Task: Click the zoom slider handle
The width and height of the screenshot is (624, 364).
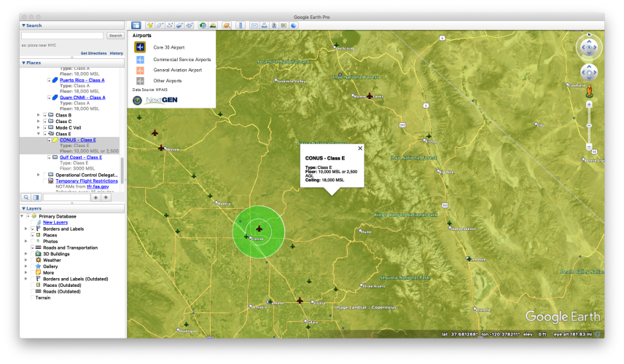Action: (590, 125)
